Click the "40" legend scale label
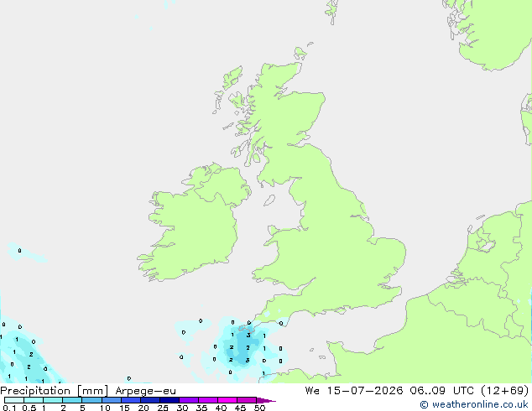This screenshot has height=411, width=532. point(221,408)
